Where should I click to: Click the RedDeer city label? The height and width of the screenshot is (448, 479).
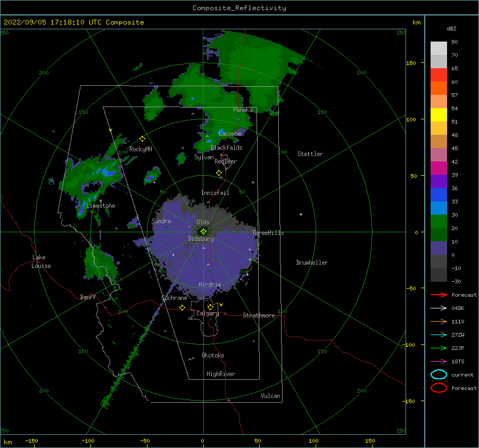point(226,161)
